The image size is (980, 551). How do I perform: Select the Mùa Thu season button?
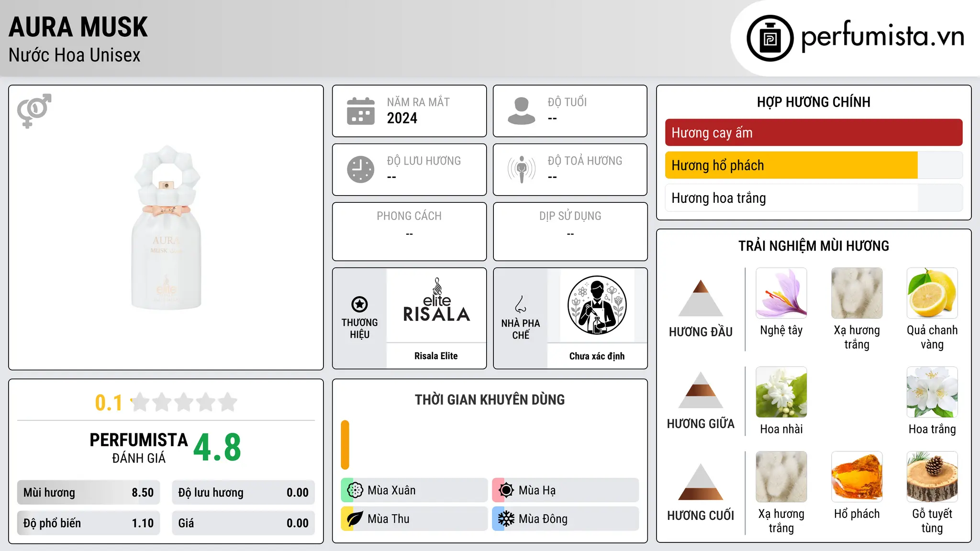click(x=414, y=519)
